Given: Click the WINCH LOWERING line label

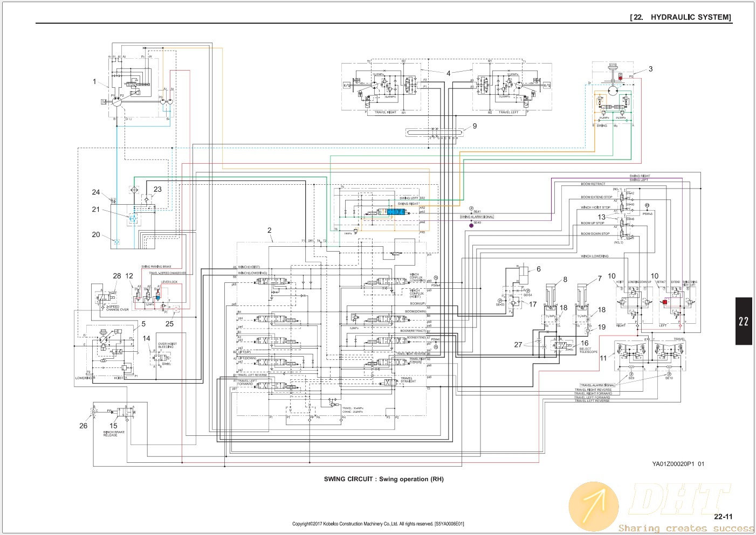Looking at the screenshot, I should point(594,256).
